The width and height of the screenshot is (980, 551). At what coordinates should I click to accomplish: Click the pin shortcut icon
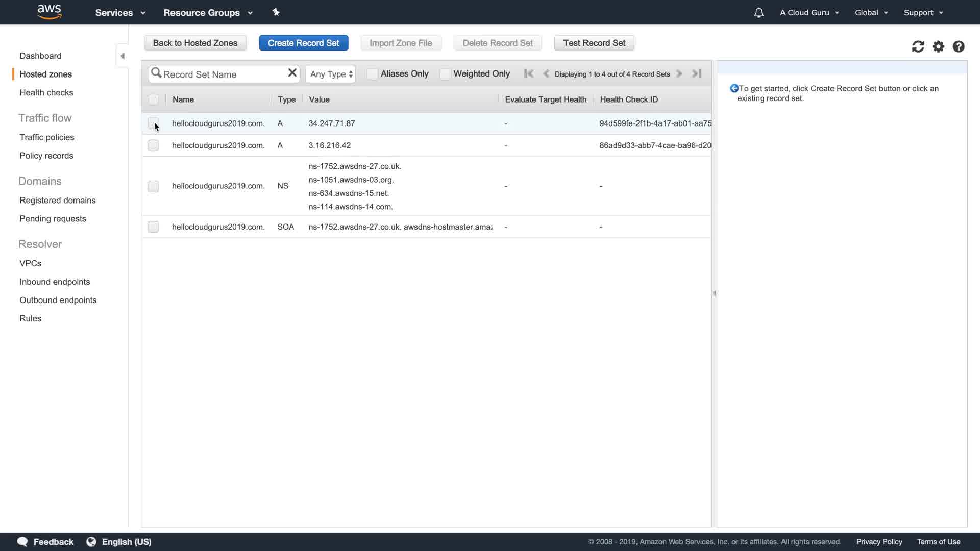coord(276,12)
